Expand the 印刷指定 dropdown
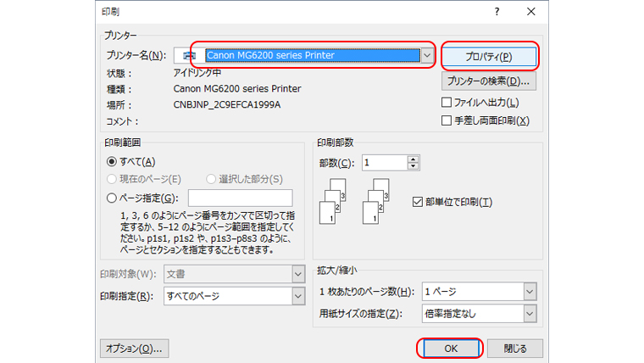Image resolution: width=644 pixels, height=363 pixels. [x=297, y=295]
